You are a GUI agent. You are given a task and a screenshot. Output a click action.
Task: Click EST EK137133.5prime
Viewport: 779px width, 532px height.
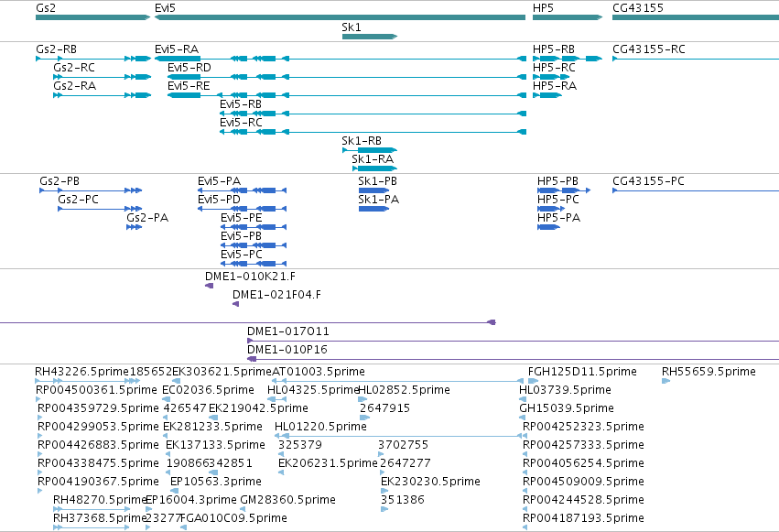point(216,445)
